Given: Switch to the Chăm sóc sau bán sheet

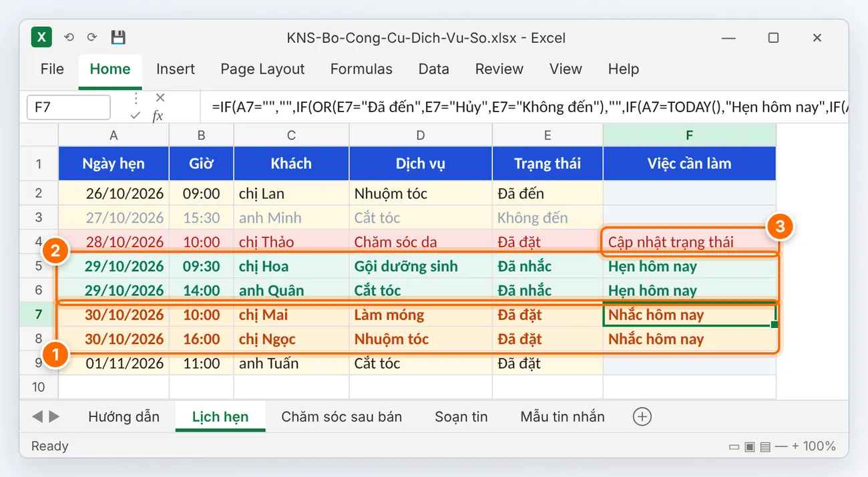Looking at the screenshot, I should (342, 417).
